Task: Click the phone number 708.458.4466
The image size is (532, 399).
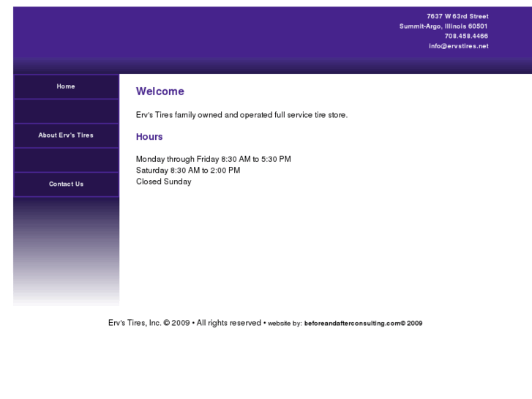Action: tap(466, 36)
